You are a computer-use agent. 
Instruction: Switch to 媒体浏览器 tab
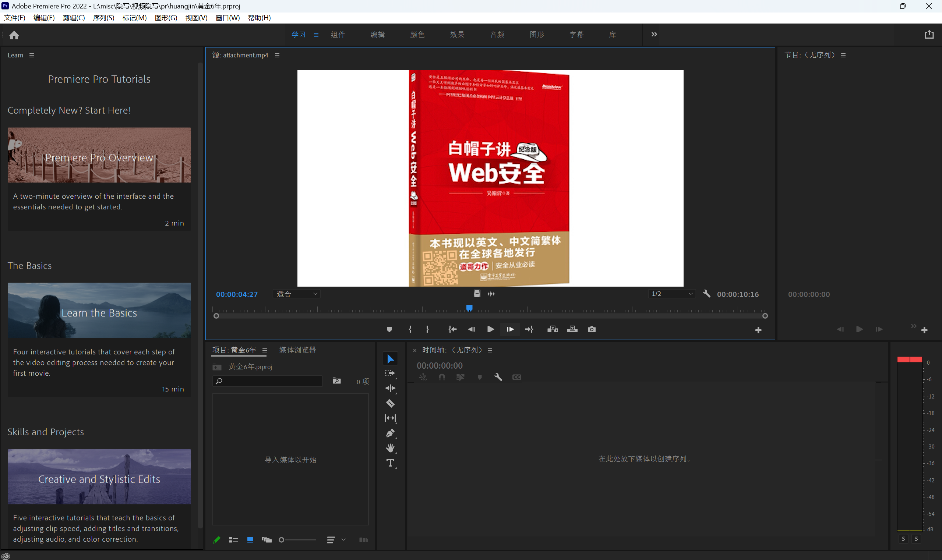pyautogui.click(x=297, y=350)
